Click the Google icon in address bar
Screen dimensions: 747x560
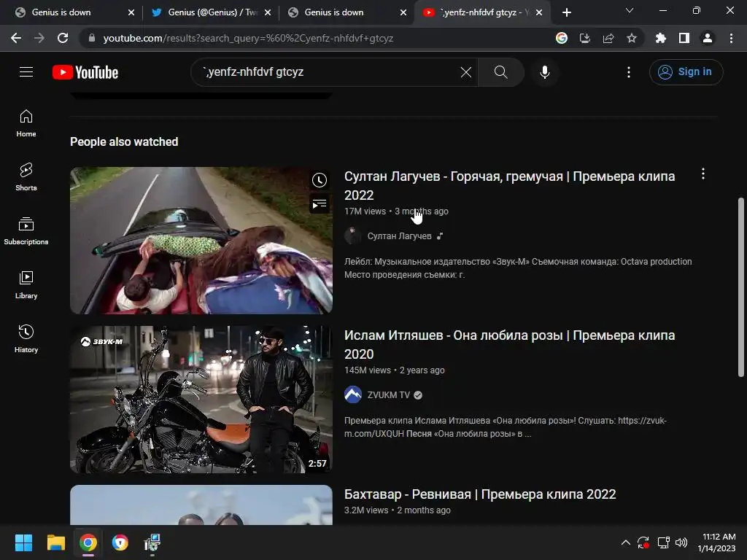click(561, 38)
